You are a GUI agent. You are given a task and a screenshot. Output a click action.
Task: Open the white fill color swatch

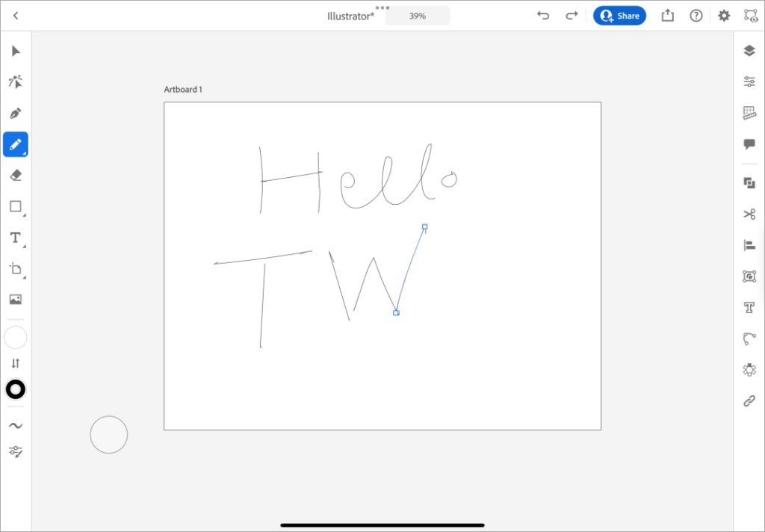tap(16, 338)
